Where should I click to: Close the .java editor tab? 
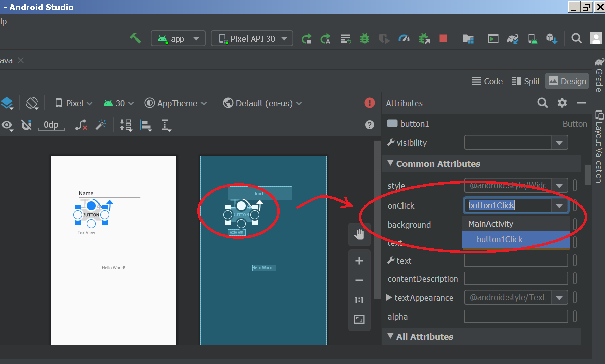[x=21, y=60]
